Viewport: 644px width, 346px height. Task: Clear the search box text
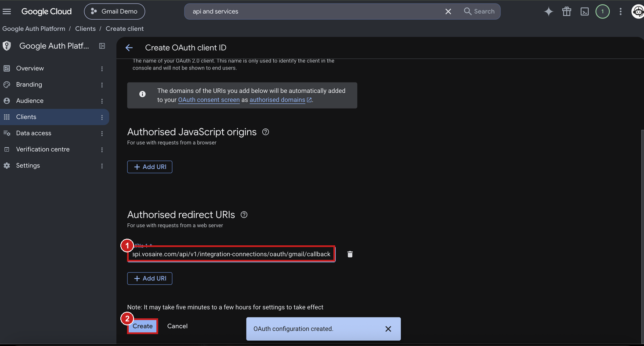448,11
